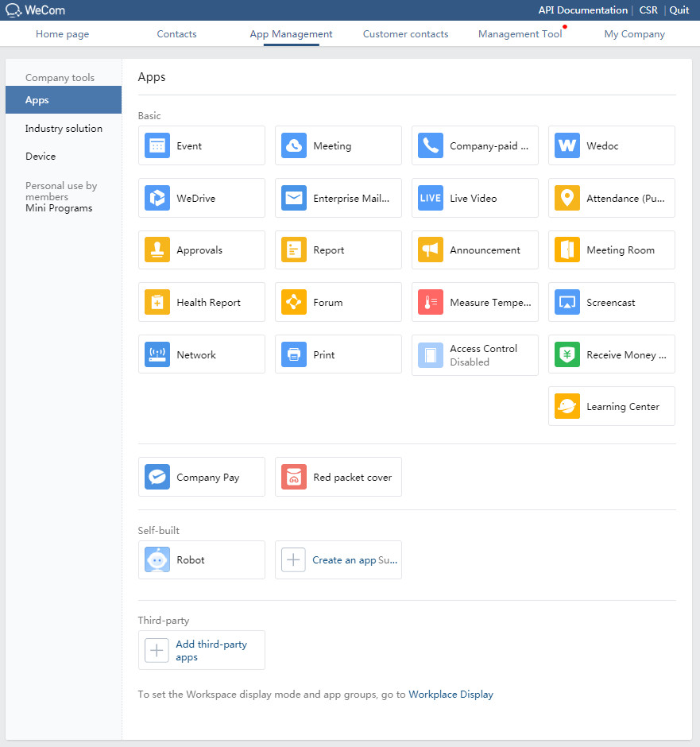Click the Forum label text
The width and height of the screenshot is (700, 747).
coord(328,303)
